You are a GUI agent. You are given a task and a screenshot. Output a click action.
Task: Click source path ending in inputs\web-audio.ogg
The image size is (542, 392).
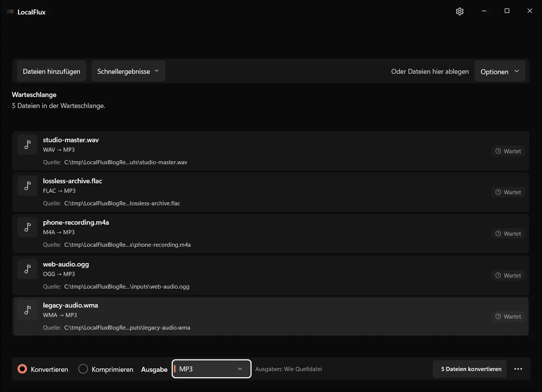click(x=127, y=286)
